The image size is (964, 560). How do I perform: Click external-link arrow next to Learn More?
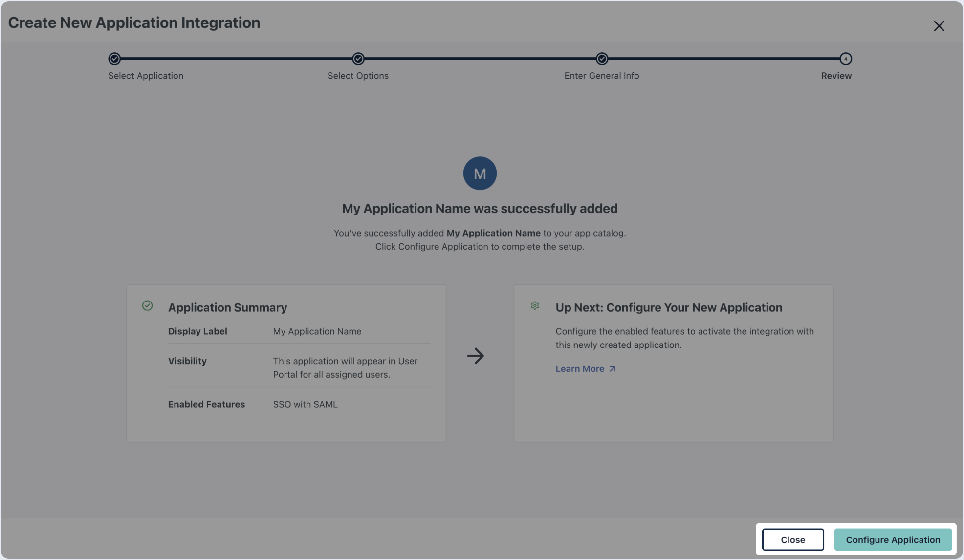612,369
